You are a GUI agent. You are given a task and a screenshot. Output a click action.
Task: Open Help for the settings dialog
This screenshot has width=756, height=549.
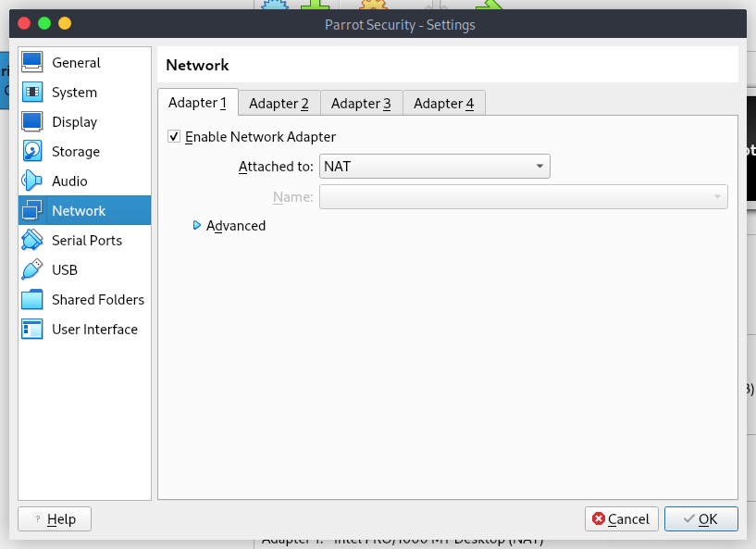(x=55, y=519)
